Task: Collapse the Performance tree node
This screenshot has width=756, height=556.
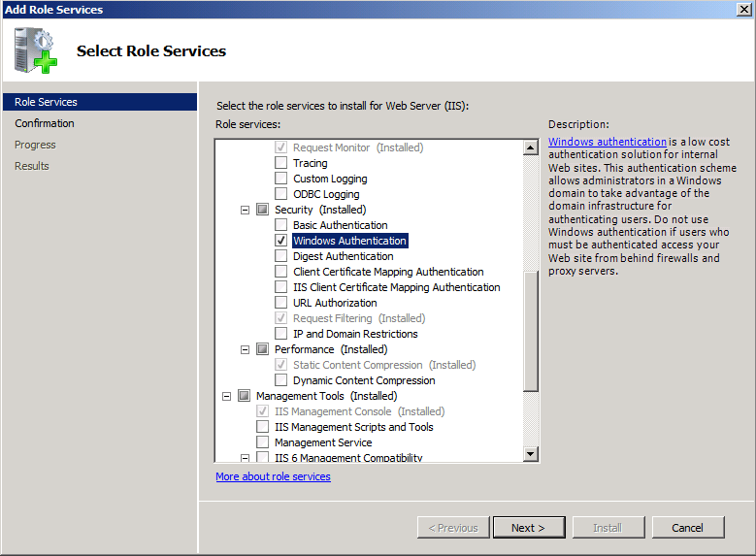Action: click(x=245, y=349)
